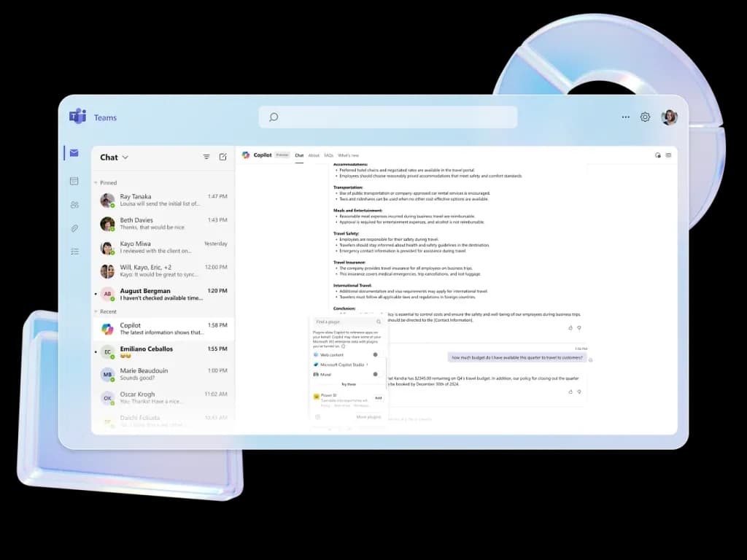
Task: Open the Chat mail icon in the sidebar
Action: 74,153
